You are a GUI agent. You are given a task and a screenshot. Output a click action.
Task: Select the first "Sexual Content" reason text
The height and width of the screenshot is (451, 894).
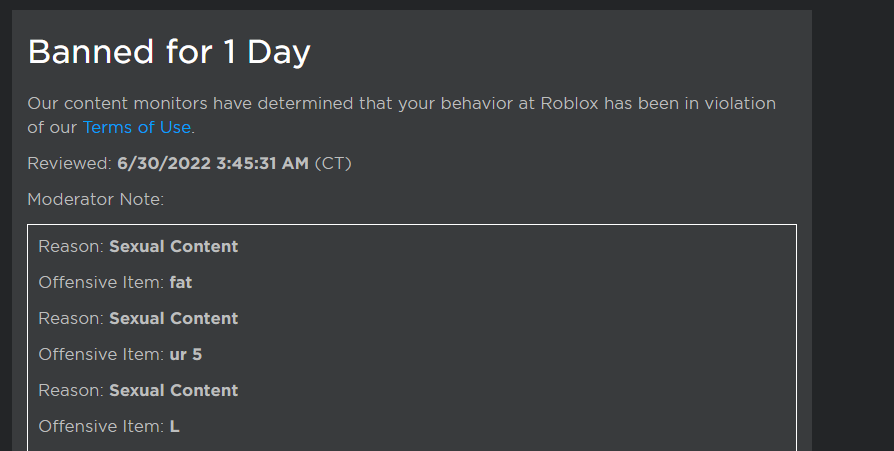(173, 246)
